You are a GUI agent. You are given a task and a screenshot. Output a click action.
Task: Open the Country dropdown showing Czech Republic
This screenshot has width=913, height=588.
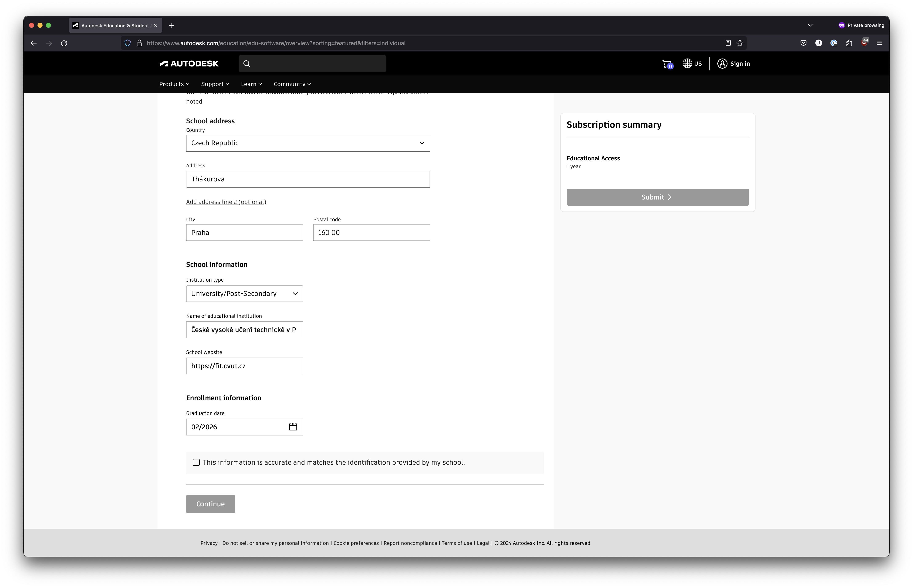308,143
